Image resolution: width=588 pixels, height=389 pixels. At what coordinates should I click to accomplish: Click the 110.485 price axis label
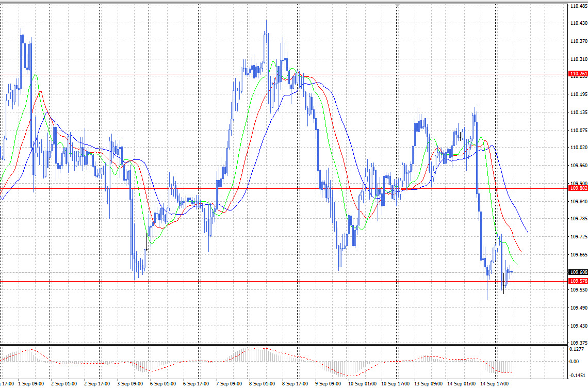pos(579,6)
